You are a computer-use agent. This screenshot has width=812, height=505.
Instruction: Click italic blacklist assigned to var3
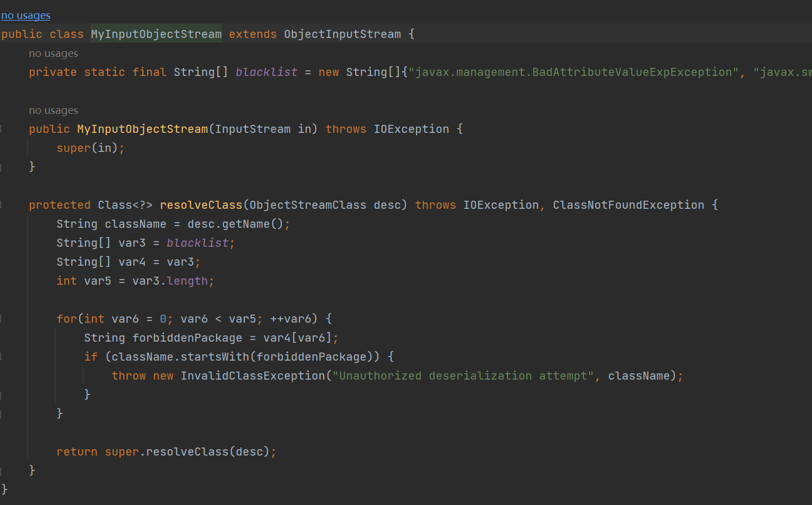pos(198,243)
